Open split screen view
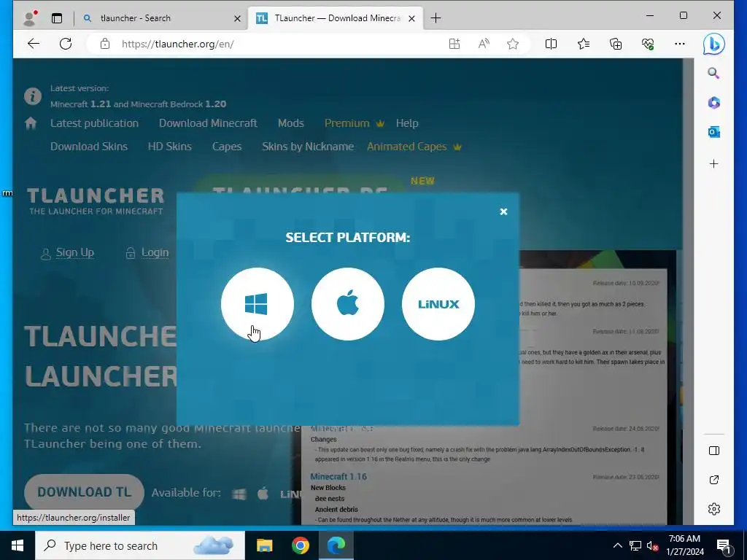Image resolution: width=747 pixels, height=560 pixels. (551, 44)
